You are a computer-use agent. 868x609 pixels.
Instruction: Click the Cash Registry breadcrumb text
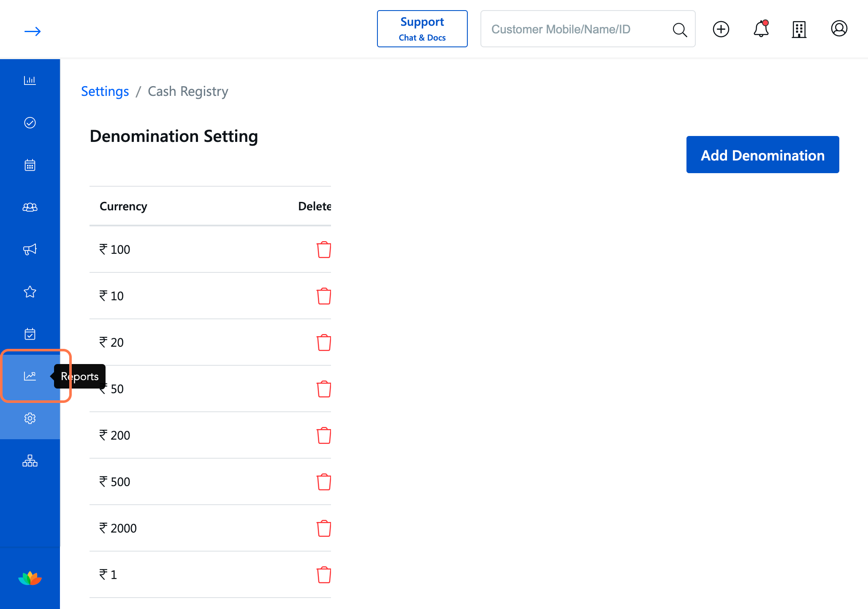[x=188, y=91]
